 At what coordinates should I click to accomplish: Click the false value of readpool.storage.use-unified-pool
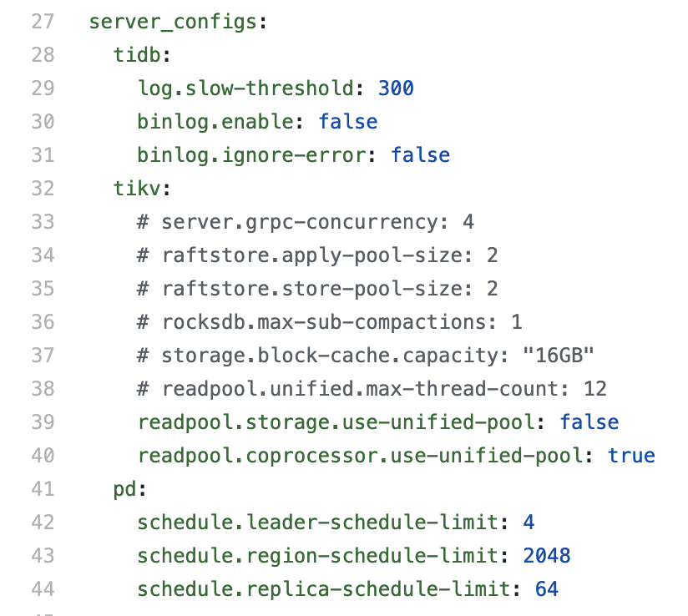click(x=589, y=422)
